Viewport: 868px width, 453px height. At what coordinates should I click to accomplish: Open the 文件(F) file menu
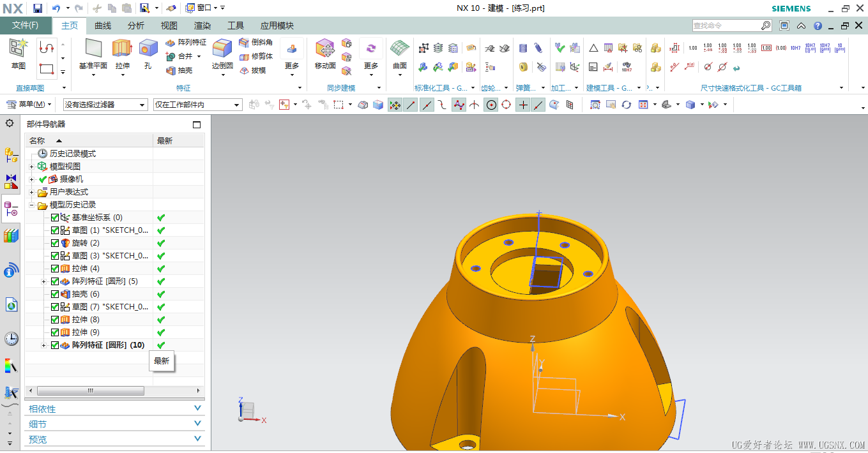26,26
